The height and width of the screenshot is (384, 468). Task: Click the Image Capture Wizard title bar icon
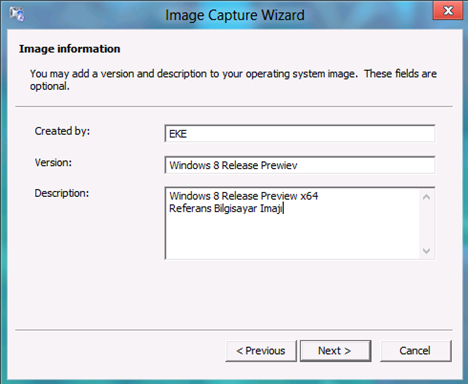(17, 14)
